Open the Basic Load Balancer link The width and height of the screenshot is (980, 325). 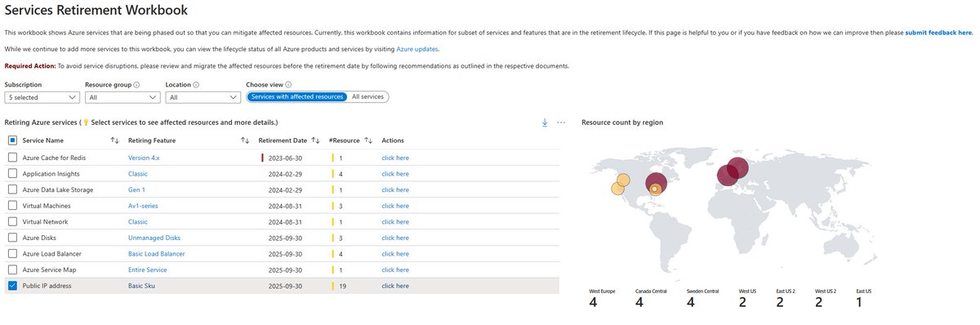click(x=157, y=254)
